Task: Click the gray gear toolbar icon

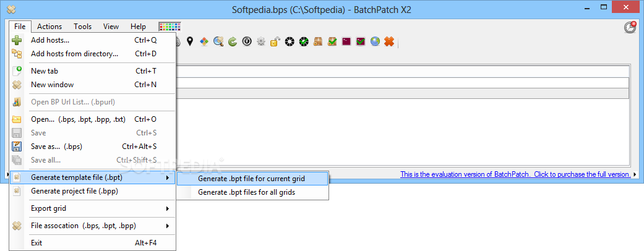Action: pyautogui.click(x=261, y=41)
